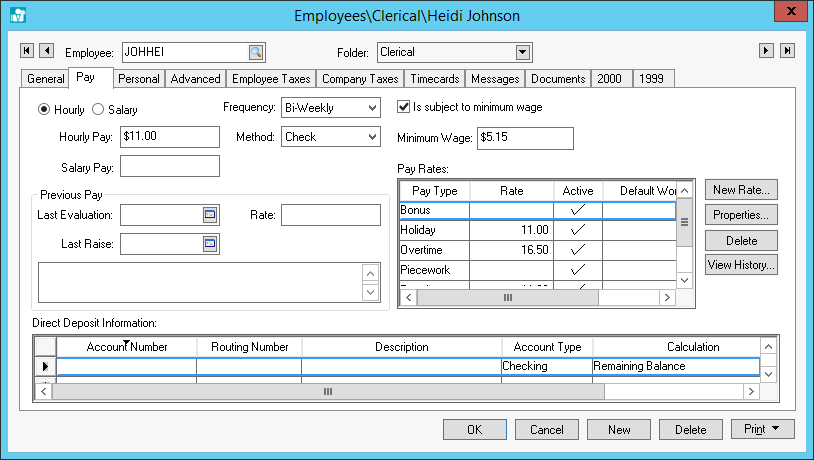
Task: Click the Employee lookup magnifier icon
Action: (256, 52)
